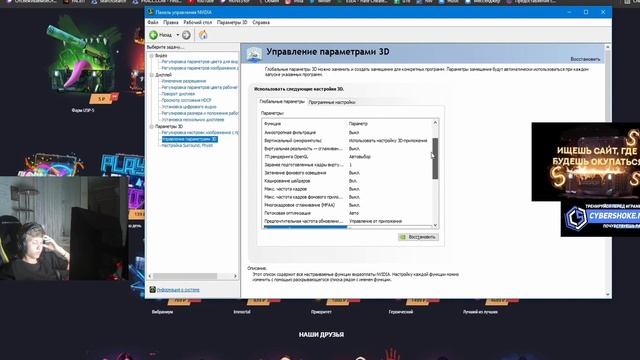The height and width of the screenshot is (360, 640).
Task: Collapse the Параметры 3D tree node
Action: tap(151, 127)
